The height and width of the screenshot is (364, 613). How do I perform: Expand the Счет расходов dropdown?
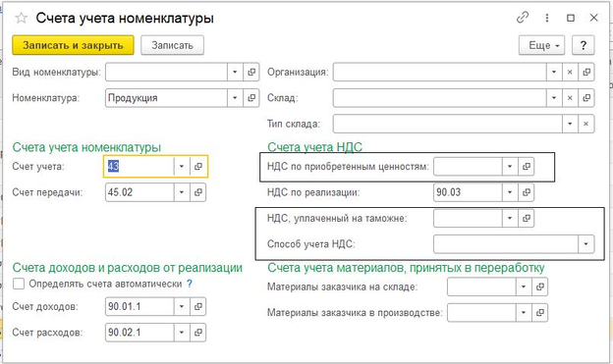182,333
